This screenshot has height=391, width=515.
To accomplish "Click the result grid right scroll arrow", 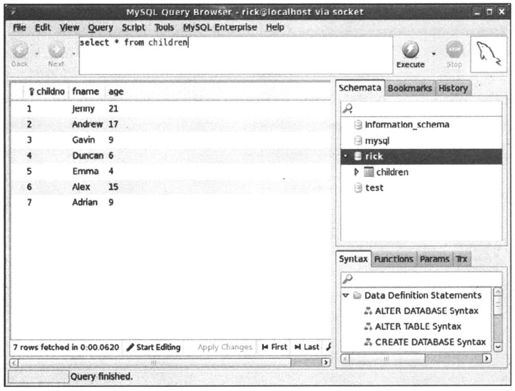I will 326,362.
